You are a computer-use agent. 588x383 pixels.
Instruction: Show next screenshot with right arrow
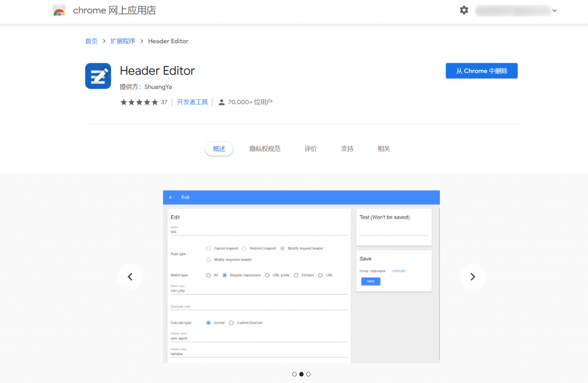[473, 277]
